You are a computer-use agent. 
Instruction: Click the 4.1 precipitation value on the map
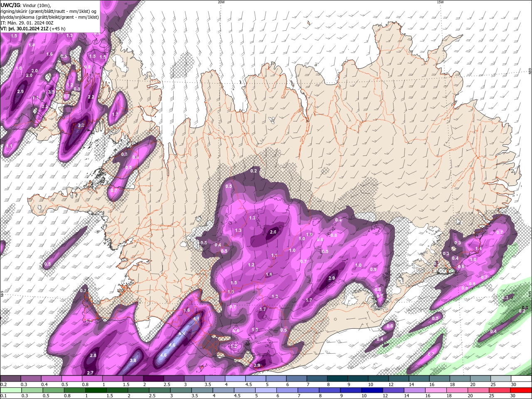pos(197,318)
